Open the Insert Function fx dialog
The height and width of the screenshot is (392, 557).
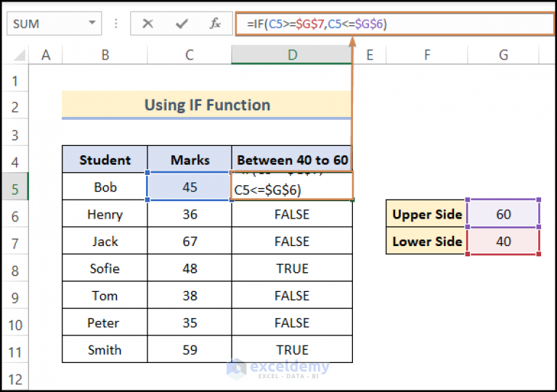pos(215,24)
